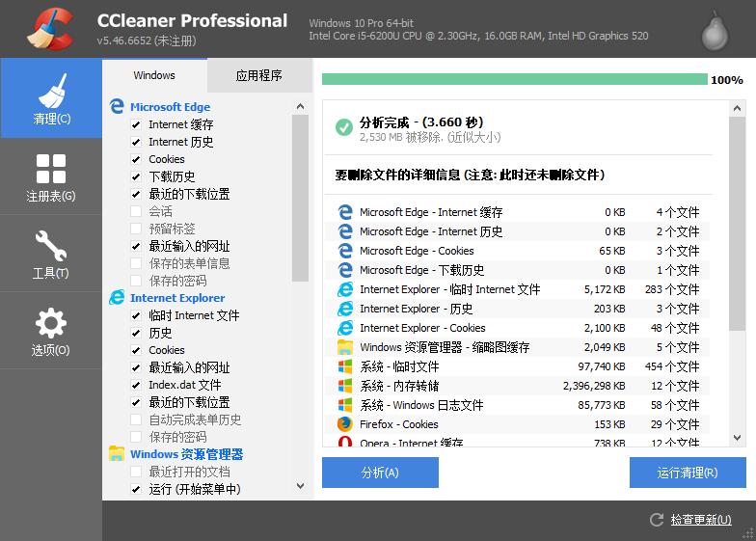Switch to the Windows tab
Image resolution: width=756 pixels, height=541 pixels.
[x=154, y=75]
